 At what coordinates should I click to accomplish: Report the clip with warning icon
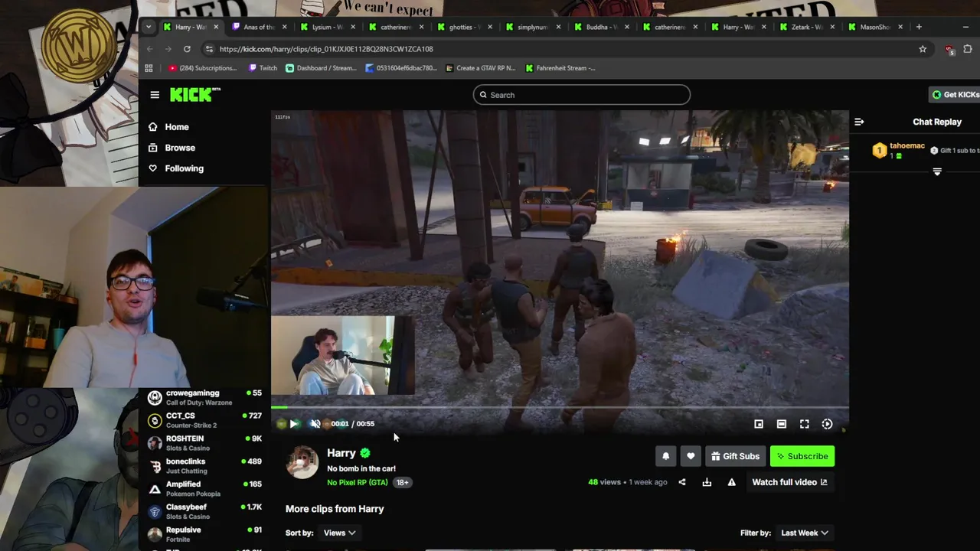pos(732,482)
